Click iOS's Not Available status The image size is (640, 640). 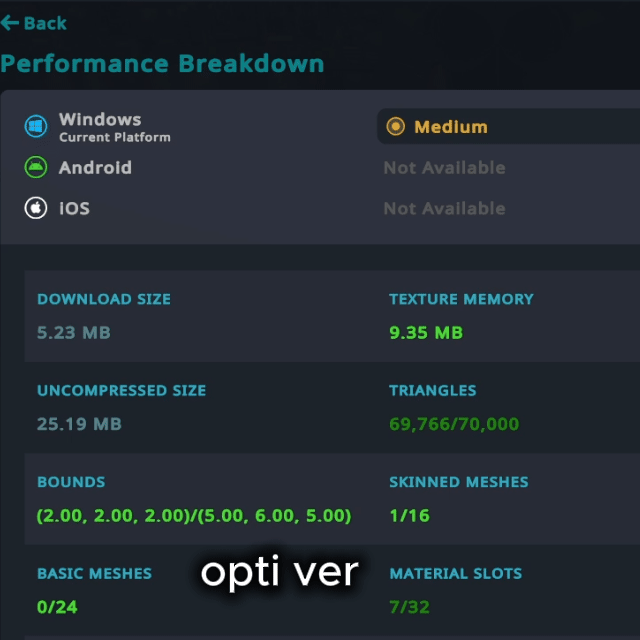[x=444, y=208]
